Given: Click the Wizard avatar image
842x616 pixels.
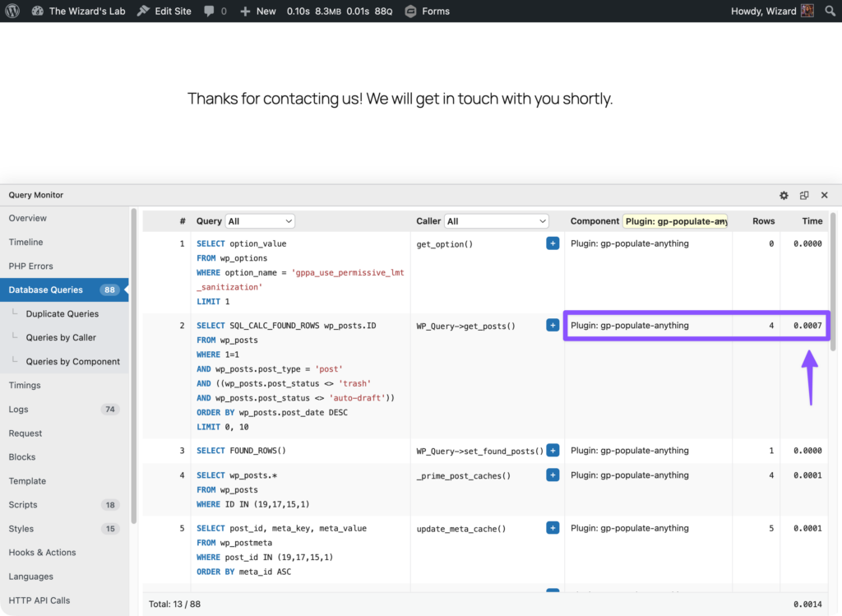Looking at the screenshot, I should (x=807, y=11).
